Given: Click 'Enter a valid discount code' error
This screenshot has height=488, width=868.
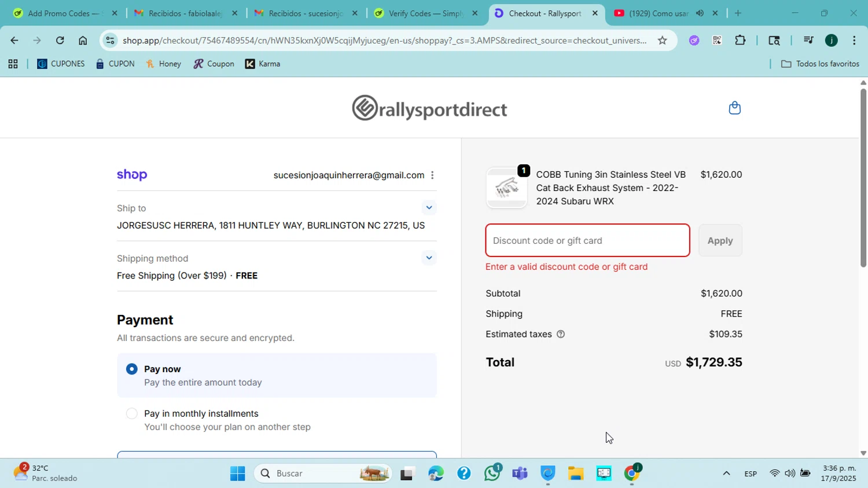Looking at the screenshot, I should coord(567,267).
